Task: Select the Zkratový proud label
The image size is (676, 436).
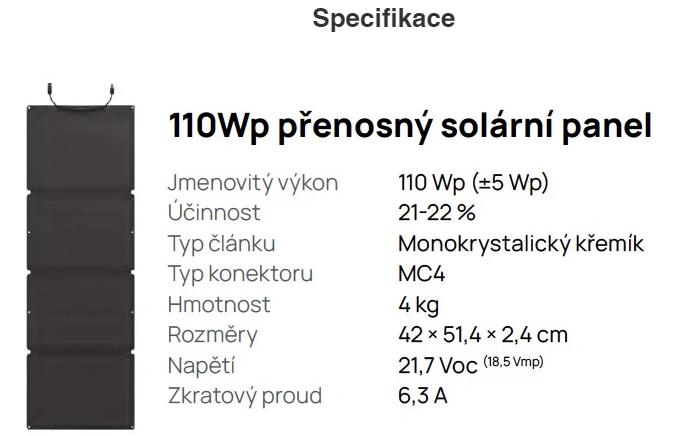Action: 244,396
